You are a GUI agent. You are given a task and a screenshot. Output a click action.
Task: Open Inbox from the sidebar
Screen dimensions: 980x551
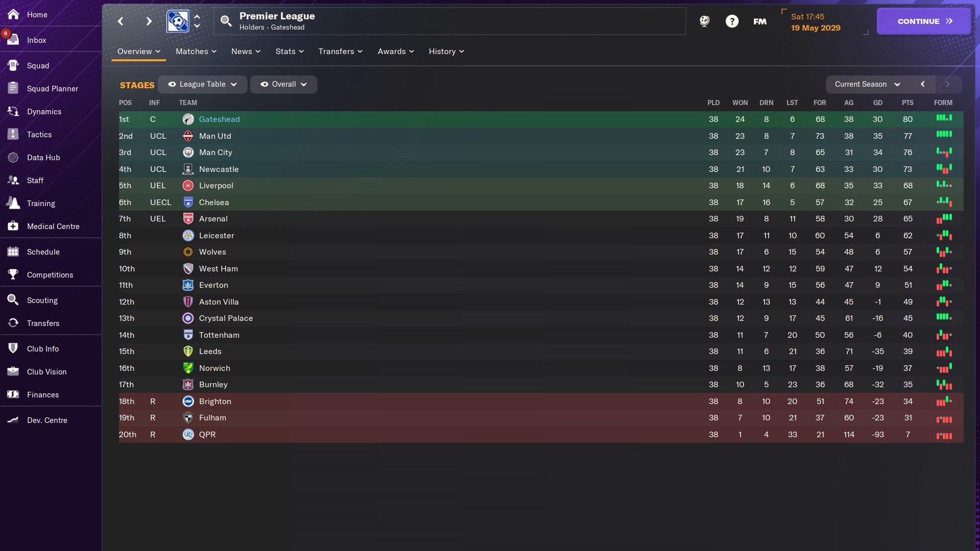(x=36, y=40)
